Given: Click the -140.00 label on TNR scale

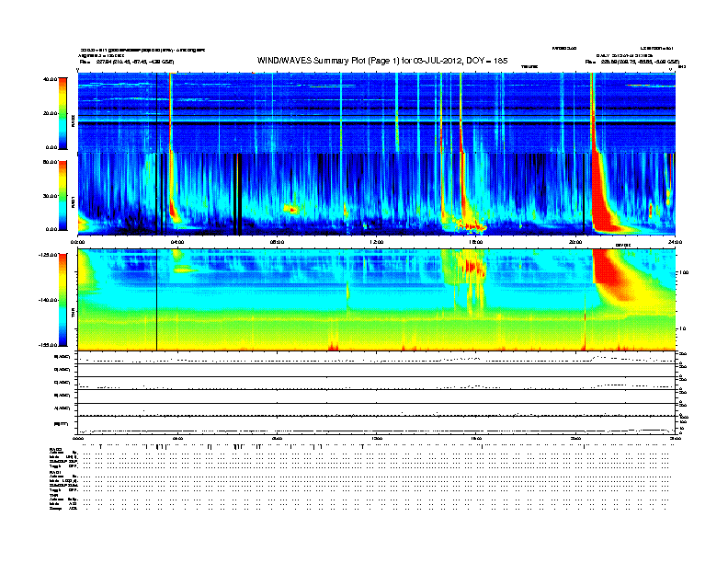Looking at the screenshot, I should coord(48,300).
